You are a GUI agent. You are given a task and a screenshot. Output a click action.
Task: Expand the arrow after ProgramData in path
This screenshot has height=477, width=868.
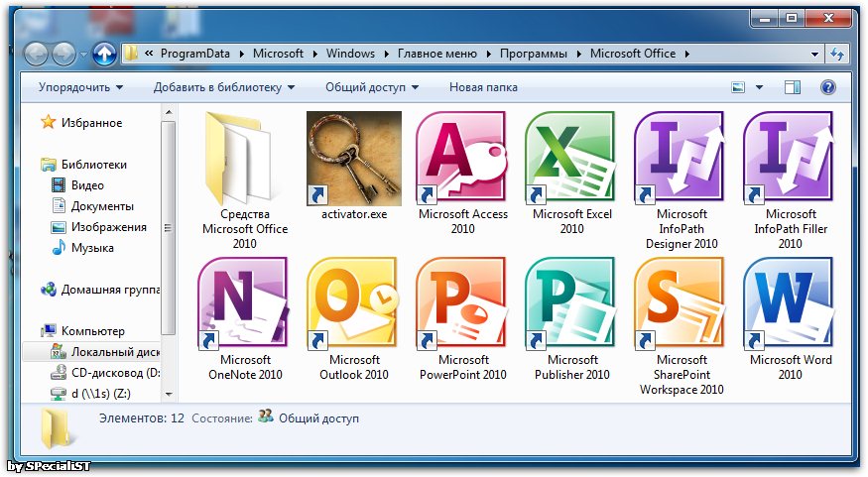(x=241, y=55)
